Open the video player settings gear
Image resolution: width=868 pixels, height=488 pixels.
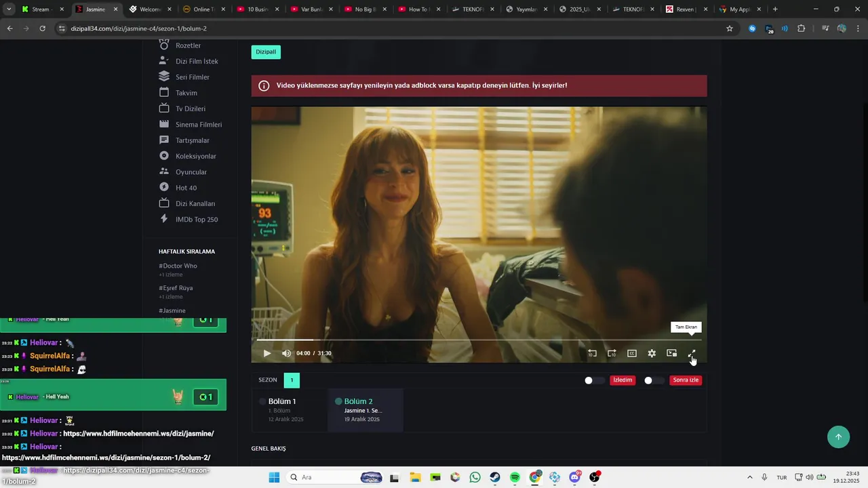coord(652,353)
